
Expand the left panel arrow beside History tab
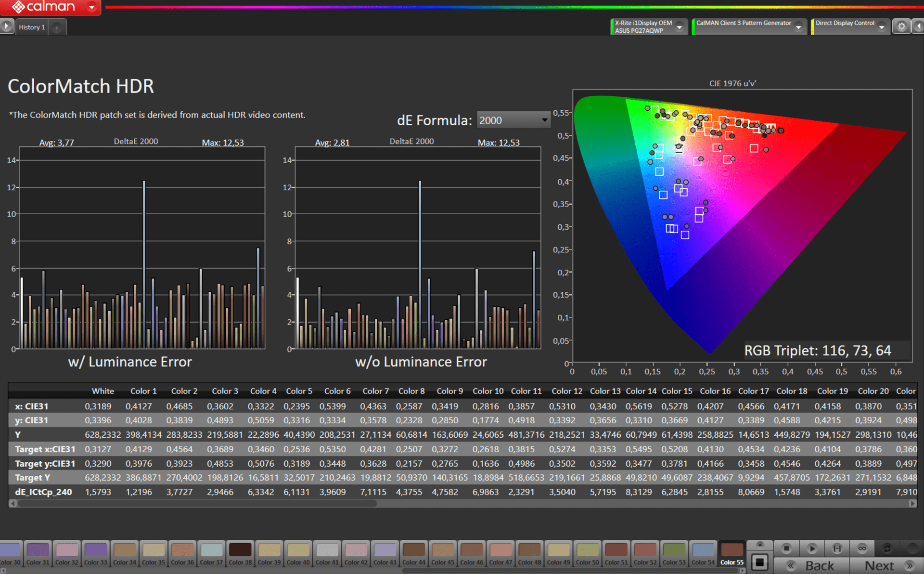(6, 26)
